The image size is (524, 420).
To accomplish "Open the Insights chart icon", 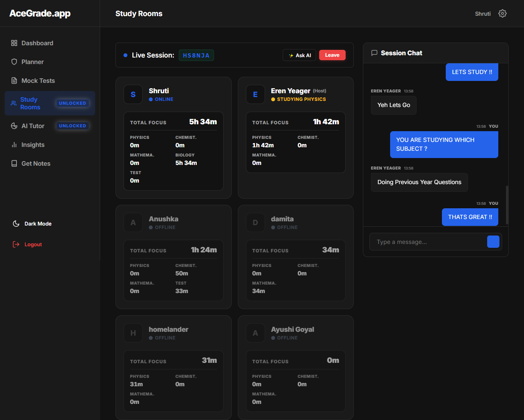I will [14, 145].
